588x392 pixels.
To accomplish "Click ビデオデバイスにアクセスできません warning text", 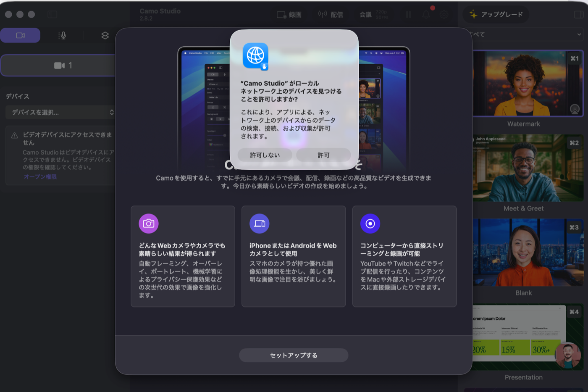I will (67, 139).
